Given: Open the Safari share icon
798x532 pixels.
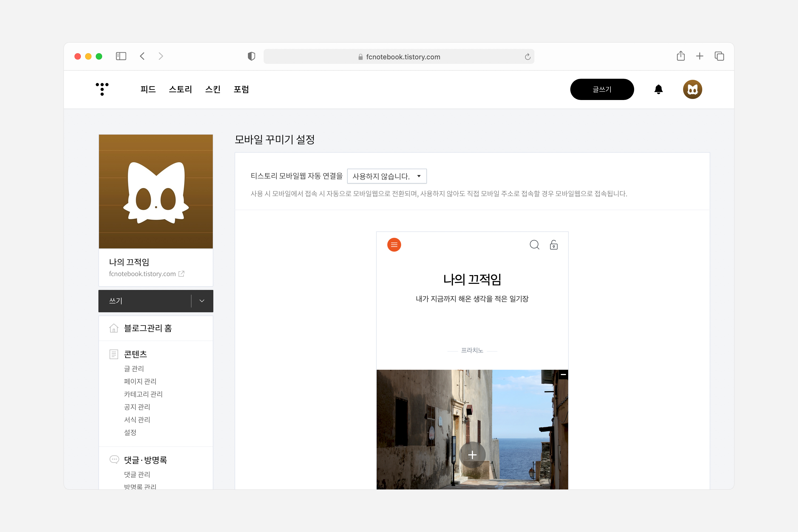Looking at the screenshot, I should click(x=681, y=56).
